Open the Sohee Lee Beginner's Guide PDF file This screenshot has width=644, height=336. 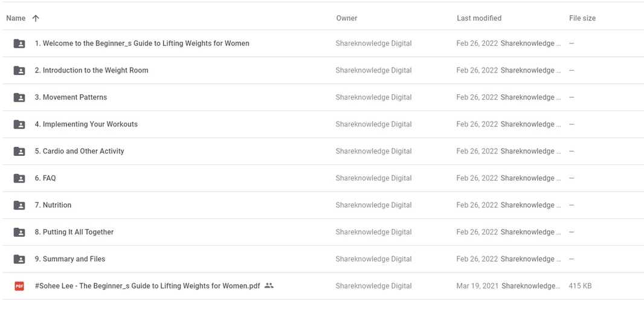(x=147, y=286)
